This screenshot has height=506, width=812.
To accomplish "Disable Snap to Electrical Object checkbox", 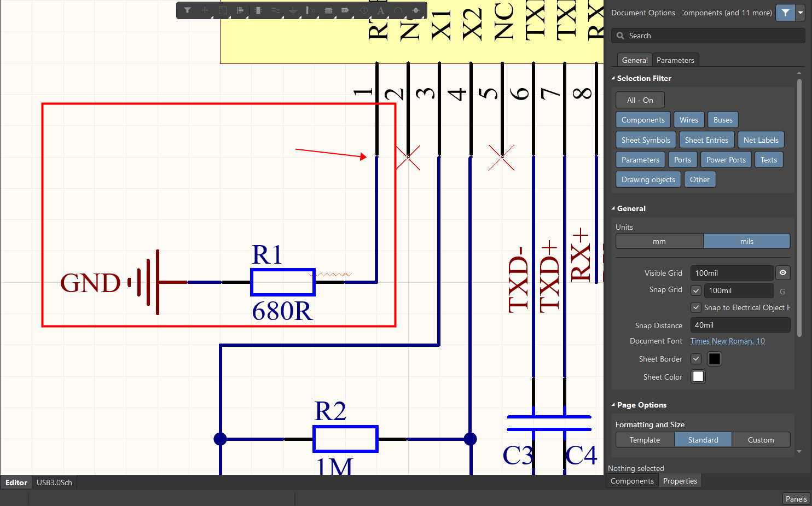I will [696, 307].
